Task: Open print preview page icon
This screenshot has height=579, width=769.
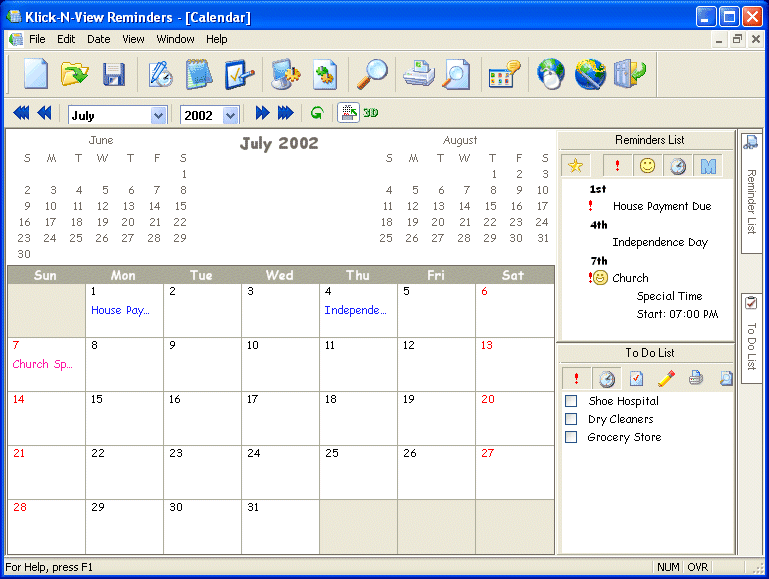Action: (x=456, y=75)
